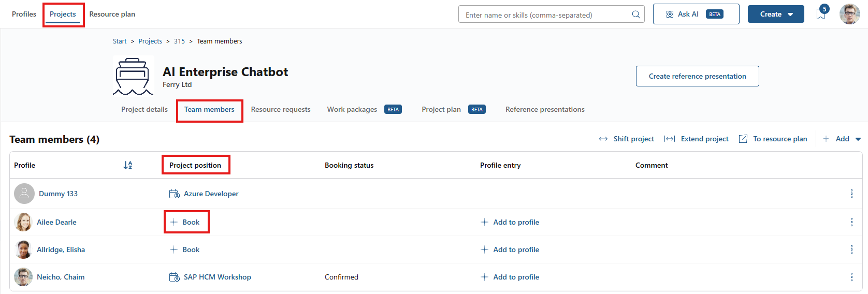Open more options for Neicho, Chaim row
Screen dimensions: 868x294
[851, 277]
